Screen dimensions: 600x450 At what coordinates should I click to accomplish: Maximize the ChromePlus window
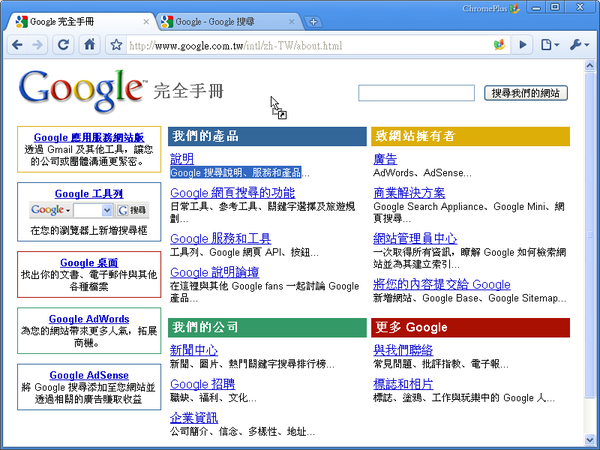(555, 7)
